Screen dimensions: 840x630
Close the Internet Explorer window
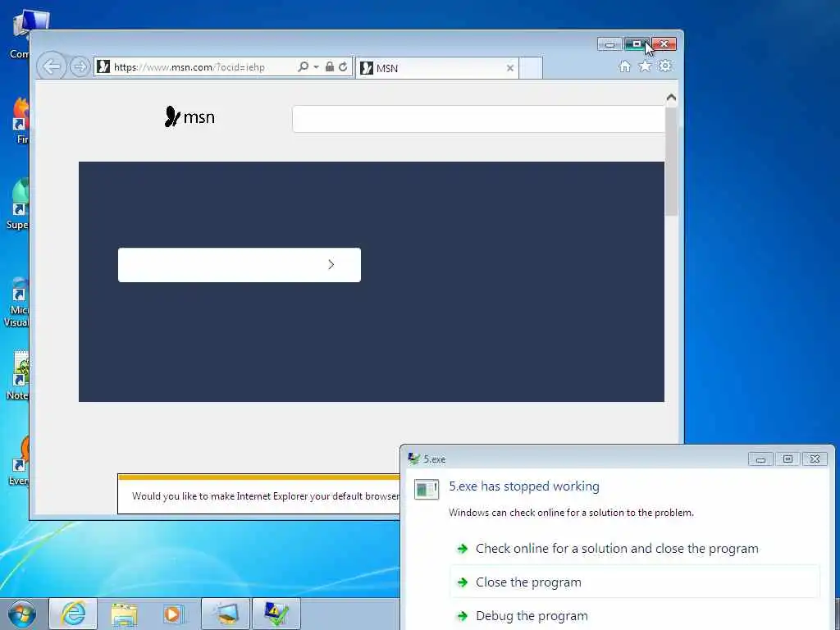click(664, 44)
